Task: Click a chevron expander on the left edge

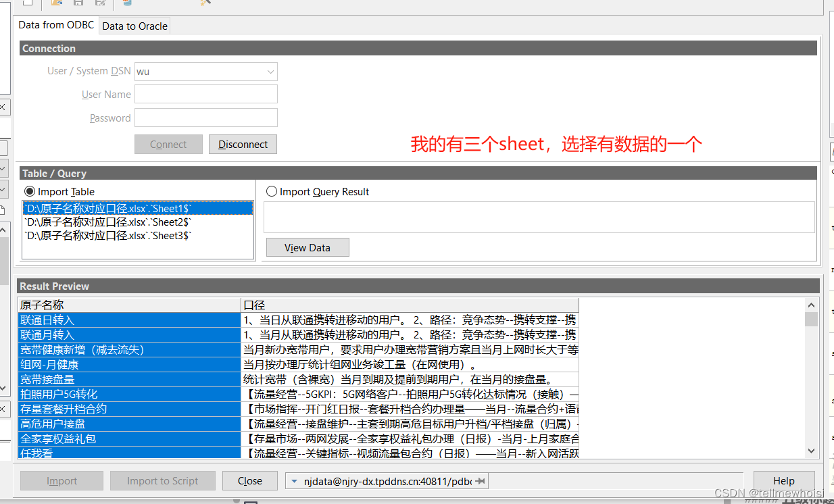Action: [3, 168]
